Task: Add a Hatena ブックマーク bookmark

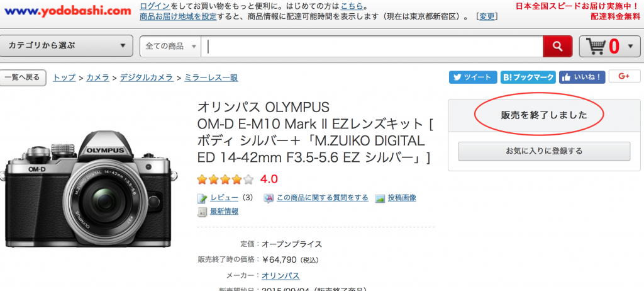Action: coord(528,77)
